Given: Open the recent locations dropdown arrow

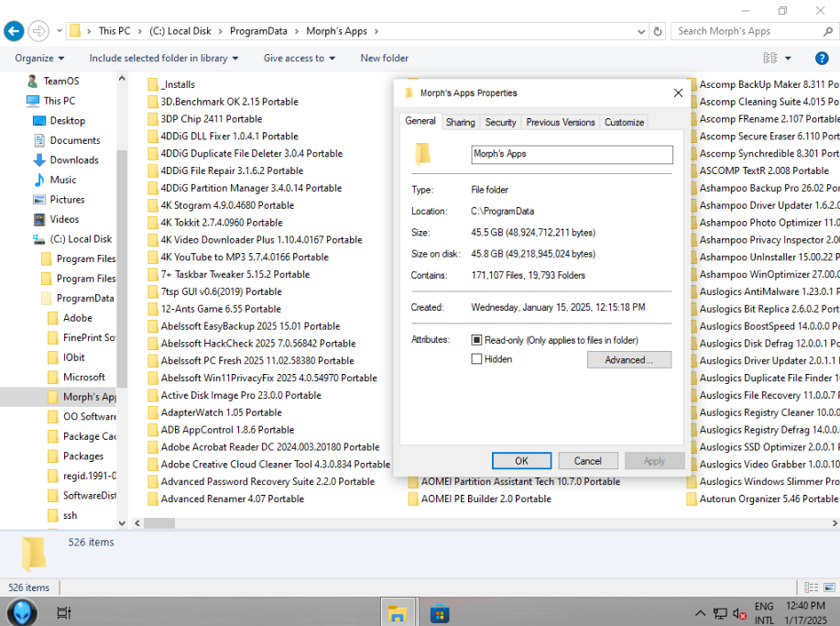Looking at the screenshot, I should point(59,31).
